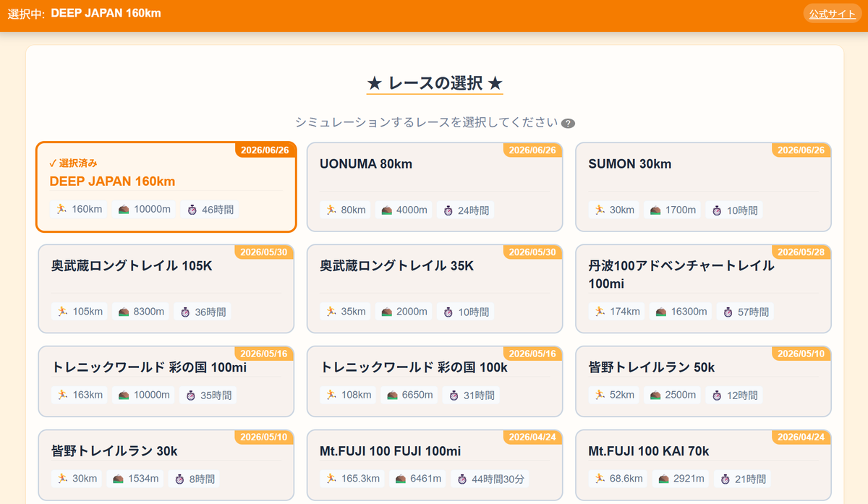Image resolution: width=868 pixels, height=504 pixels.
Task: Choose 奥武蔵ロングトレイル 105K race
Action: tap(166, 289)
